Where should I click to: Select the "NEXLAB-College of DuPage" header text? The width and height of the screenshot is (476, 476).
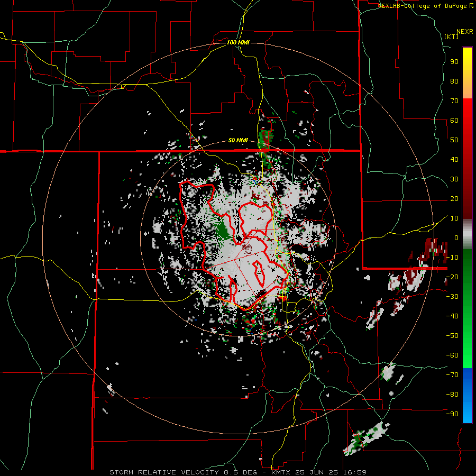[423, 6]
